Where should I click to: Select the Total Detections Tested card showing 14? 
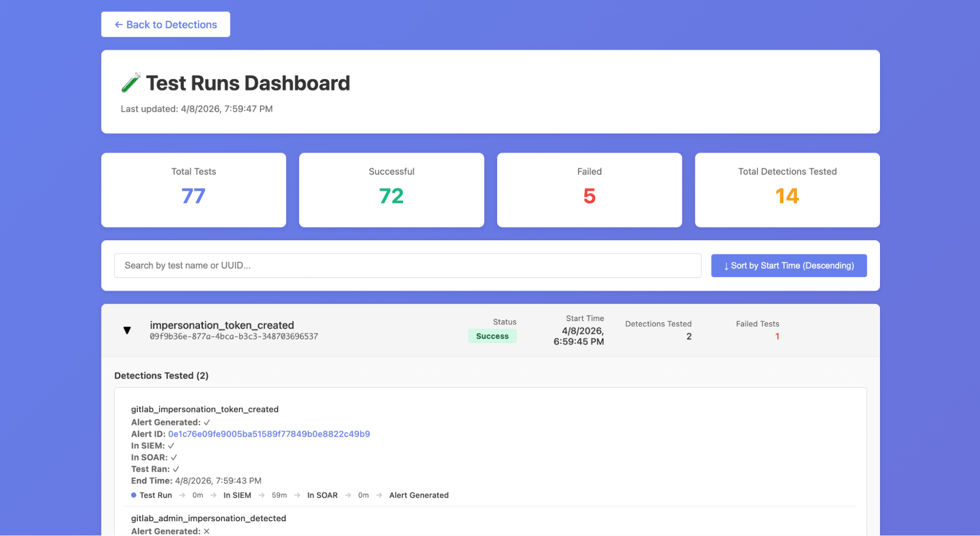pyautogui.click(x=787, y=190)
